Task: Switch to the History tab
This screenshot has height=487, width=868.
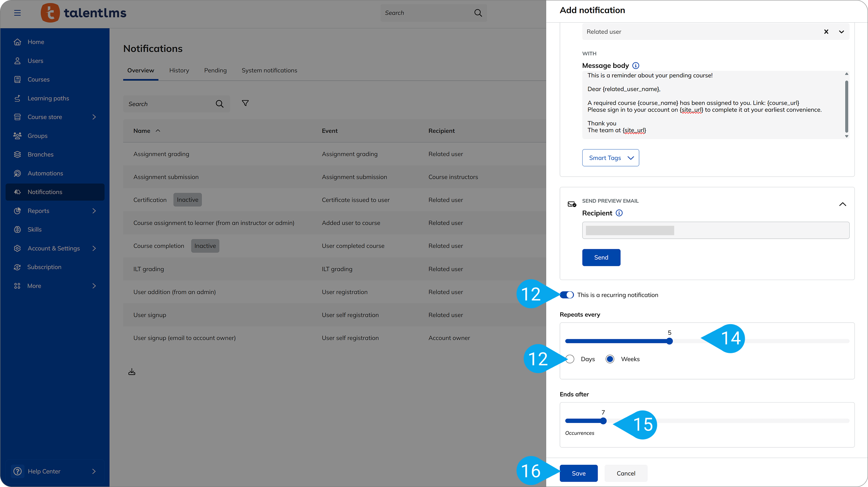Action: pyautogui.click(x=179, y=70)
